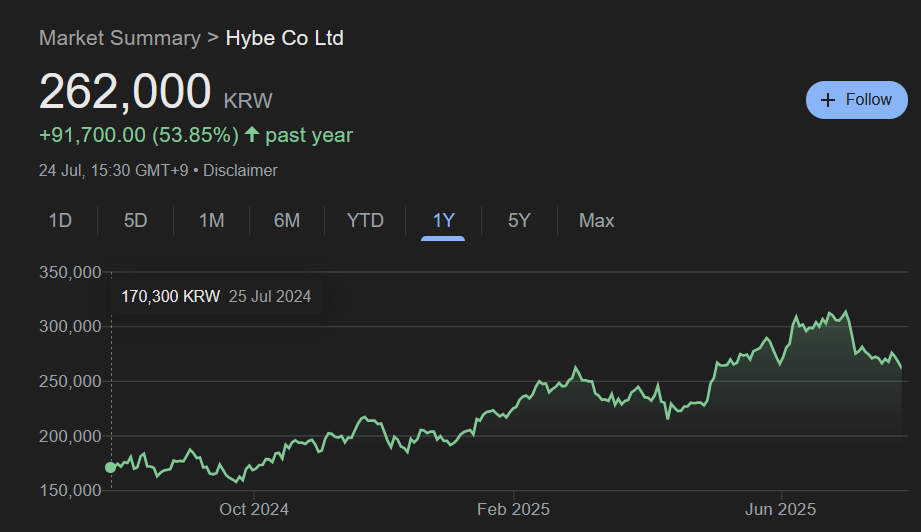Click the green up arrow icon
The width and height of the screenshot is (921, 532).
252,134
